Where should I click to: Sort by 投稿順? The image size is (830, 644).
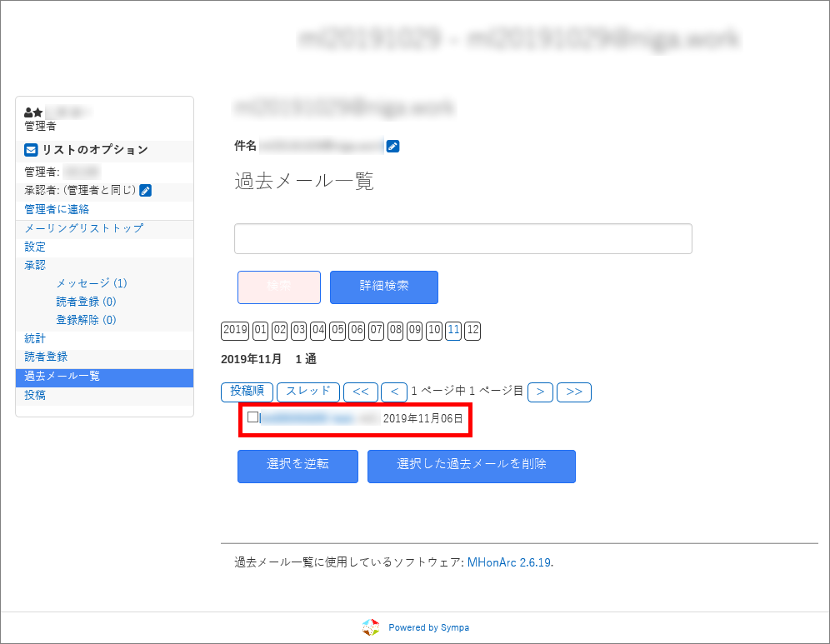click(247, 392)
